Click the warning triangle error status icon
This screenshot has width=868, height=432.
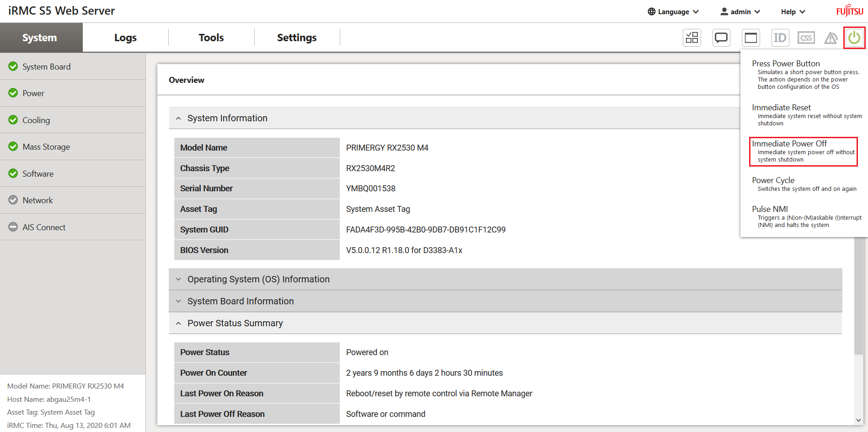coord(830,38)
